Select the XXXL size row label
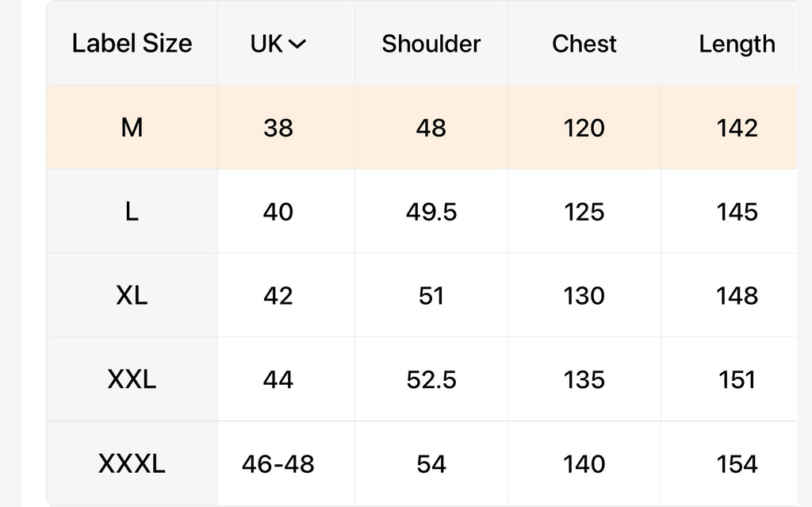Image resolution: width=812 pixels, height=507 pixels. [x=132, y=463]
